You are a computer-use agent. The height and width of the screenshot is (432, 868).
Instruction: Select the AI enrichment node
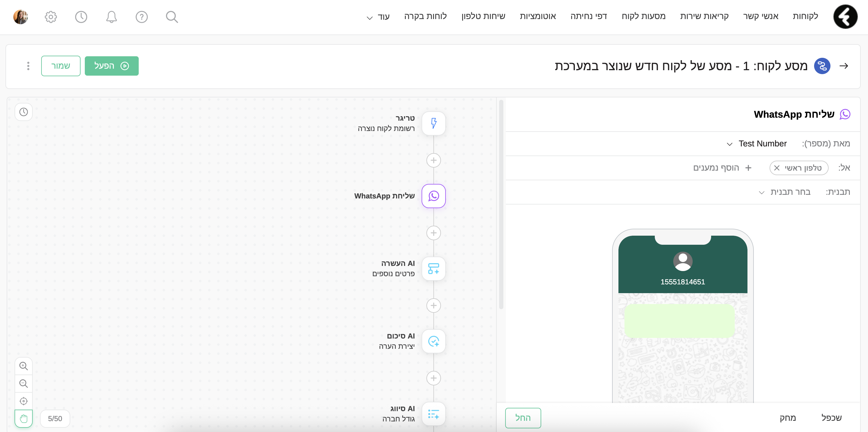(433, 269)
